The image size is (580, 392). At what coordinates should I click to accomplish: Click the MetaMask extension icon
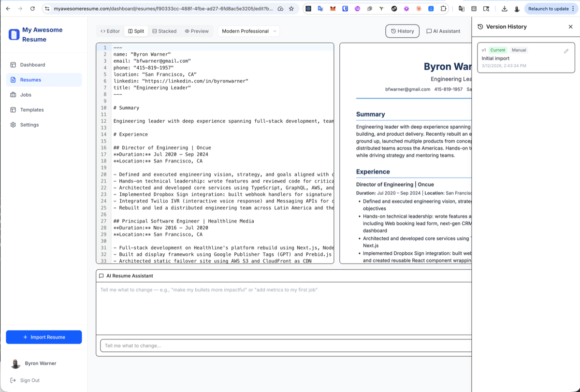coord(333,8)
